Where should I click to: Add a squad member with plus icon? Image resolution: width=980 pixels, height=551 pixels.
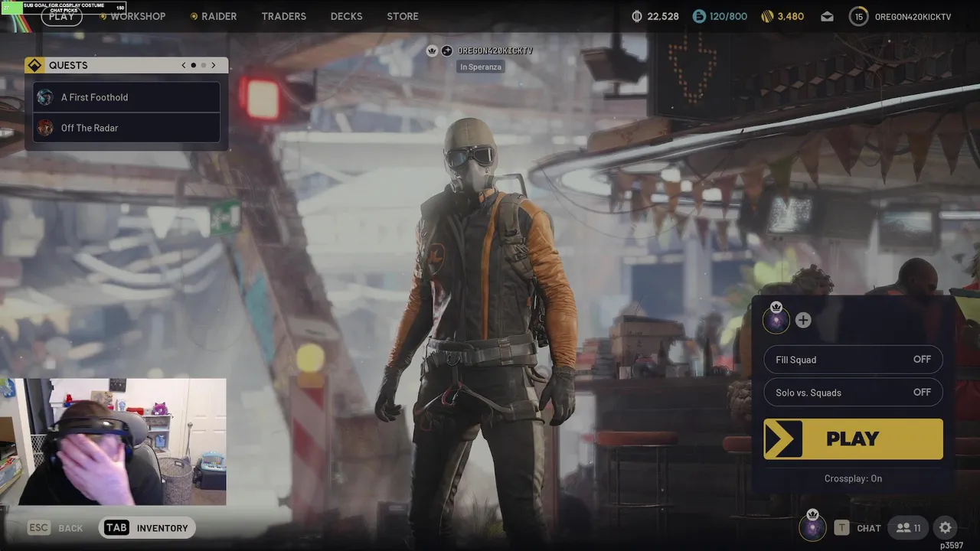803,320
